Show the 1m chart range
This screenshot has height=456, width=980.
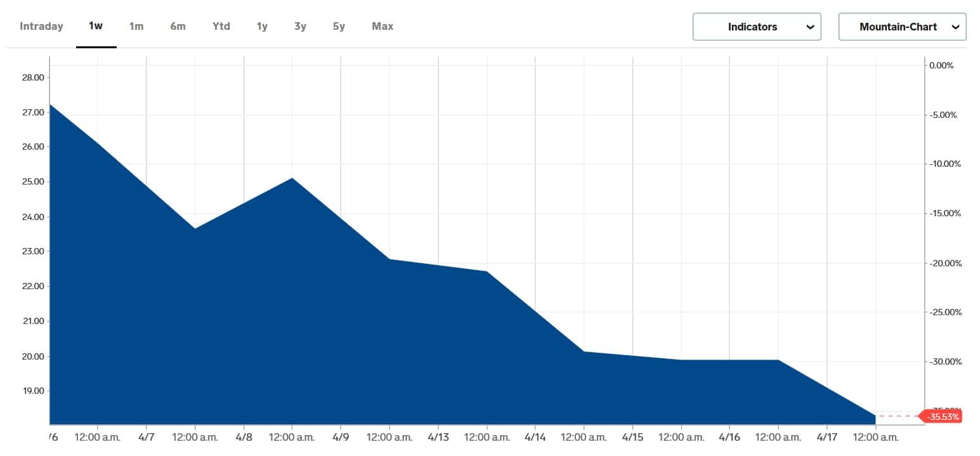[x=136, y=27]
